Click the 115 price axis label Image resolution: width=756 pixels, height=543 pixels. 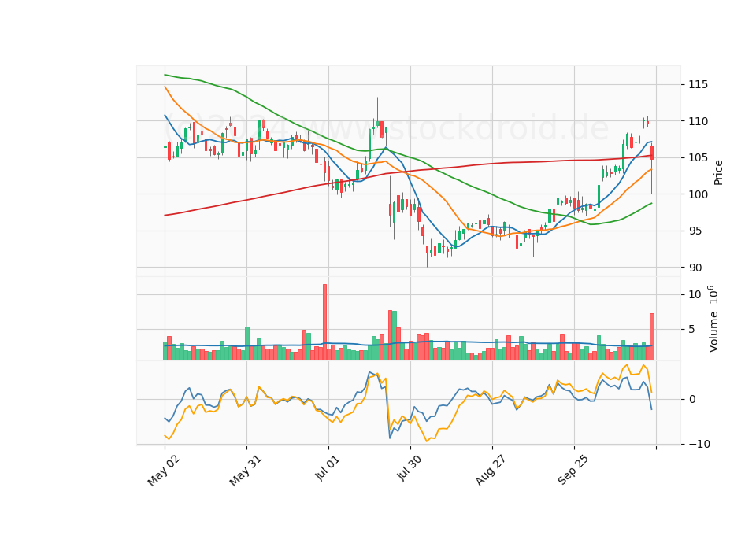tap(699, 85)
